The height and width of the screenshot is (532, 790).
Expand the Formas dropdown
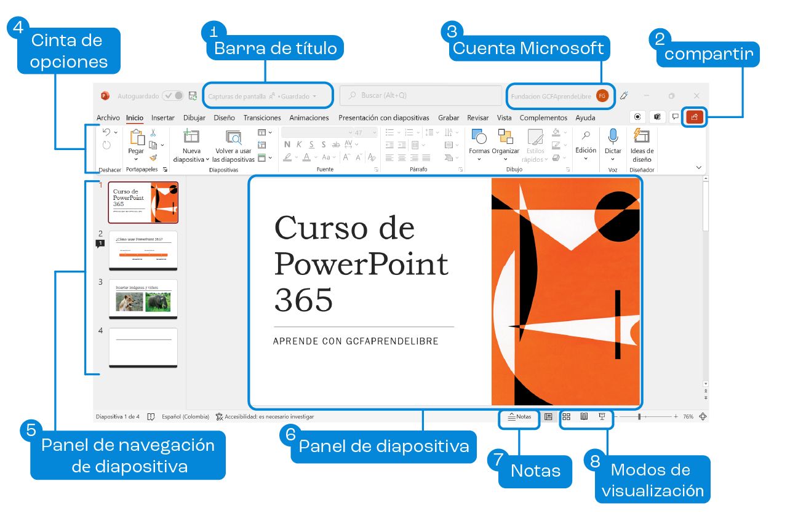[479, 159]
